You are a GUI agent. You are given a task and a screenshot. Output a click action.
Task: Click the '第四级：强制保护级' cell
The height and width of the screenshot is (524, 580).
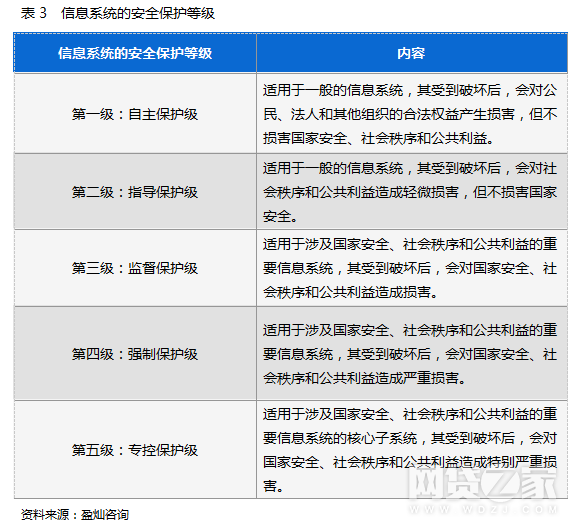[x=135, y=354]
